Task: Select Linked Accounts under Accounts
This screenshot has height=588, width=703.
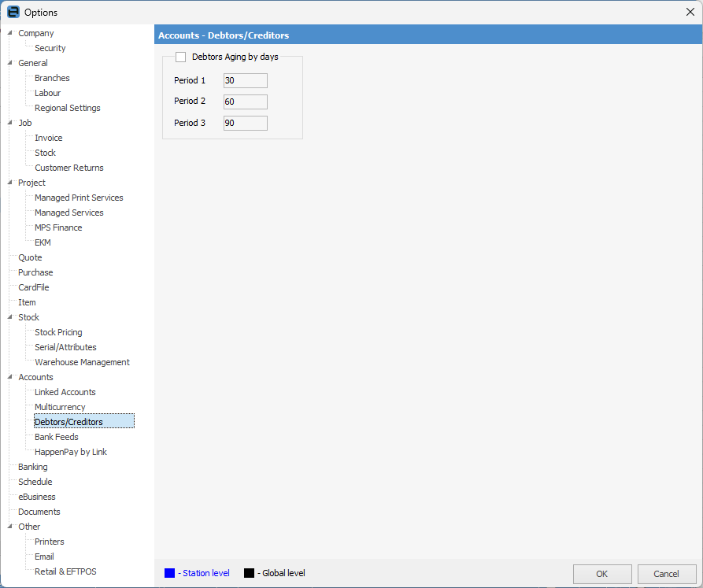Action: point(65,392)
